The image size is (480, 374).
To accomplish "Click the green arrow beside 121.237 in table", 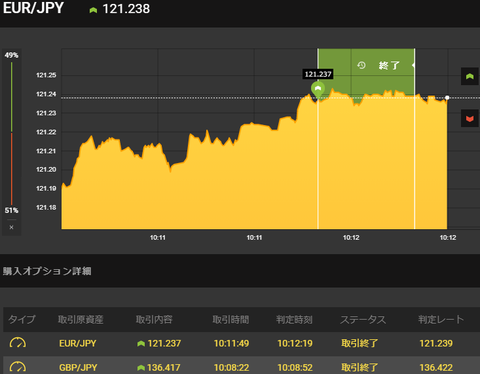I will click(x=141, y=343).
